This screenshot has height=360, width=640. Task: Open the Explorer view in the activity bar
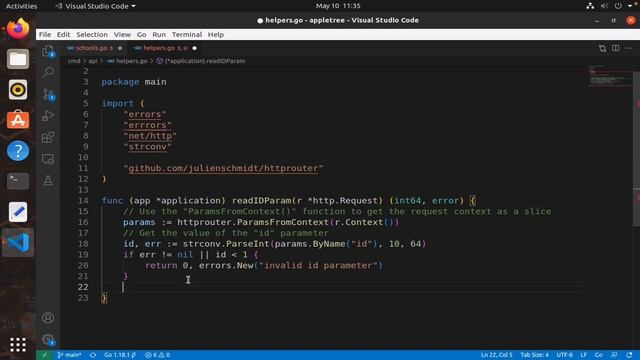tap(48, 51)
